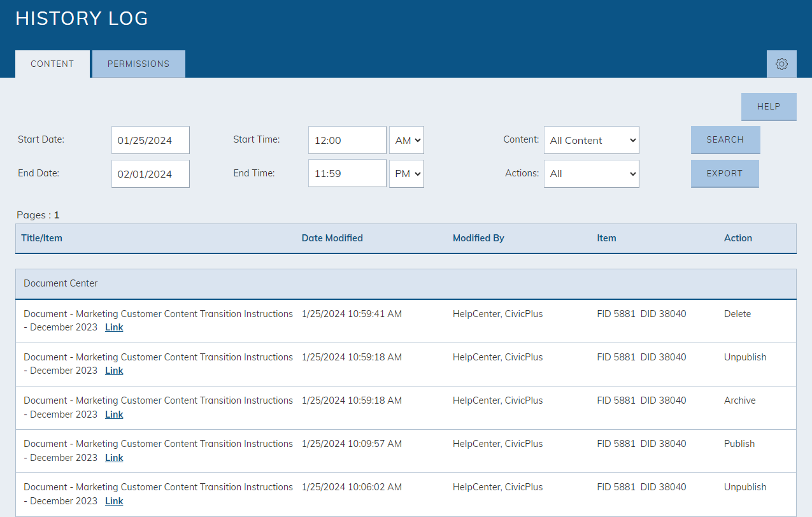Switch to the Permissions tab
The height and width of the screenshot is (517, 812).
coord(139,64)
